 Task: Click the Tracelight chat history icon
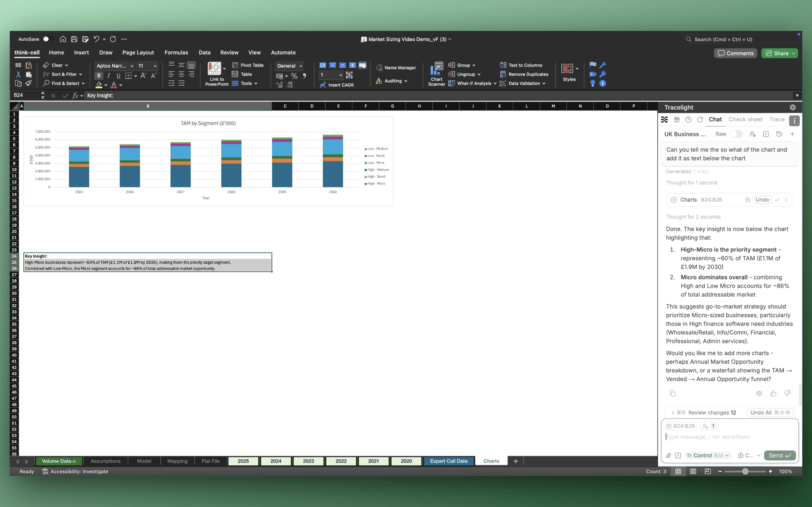[x=779, y=134]
